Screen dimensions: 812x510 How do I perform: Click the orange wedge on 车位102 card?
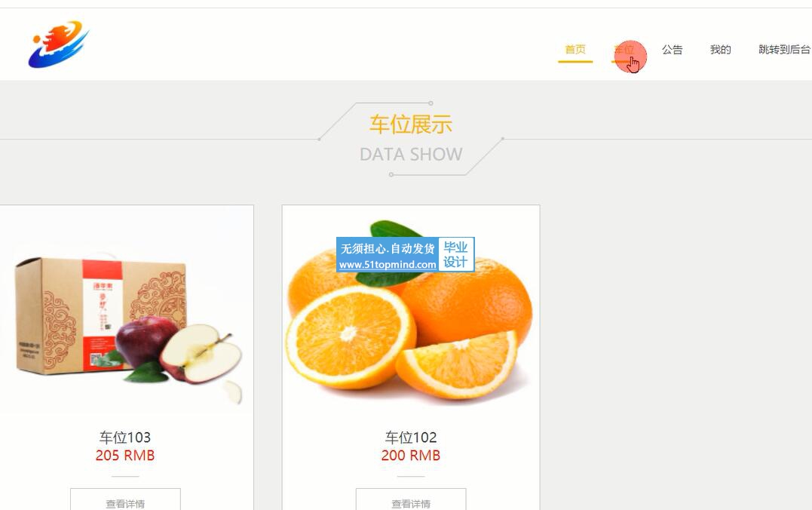(x=457, y=364)
